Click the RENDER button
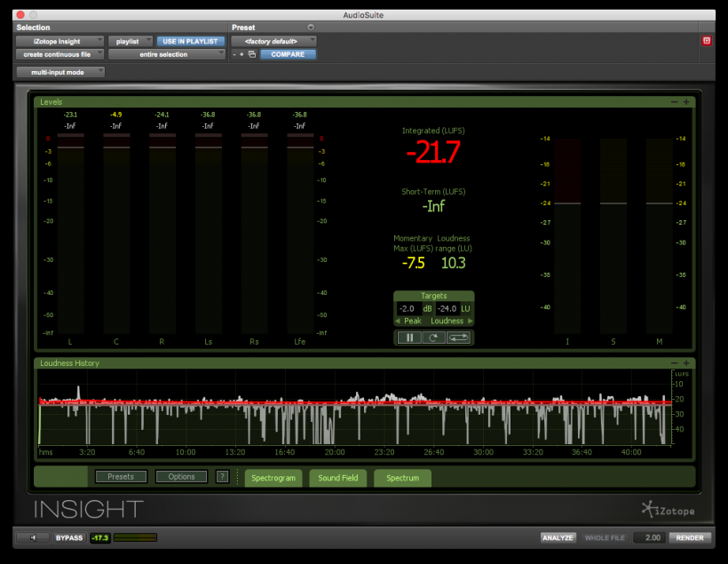The width and height of the screenshot is (728, 564). pyautogui.click(x=690, y=537)
